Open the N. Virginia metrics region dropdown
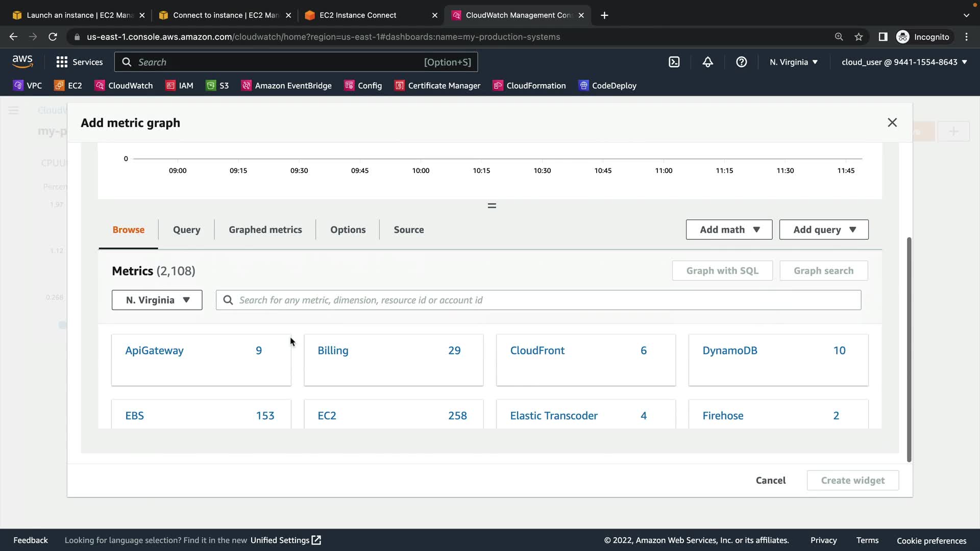 click(x=157, y=300)
